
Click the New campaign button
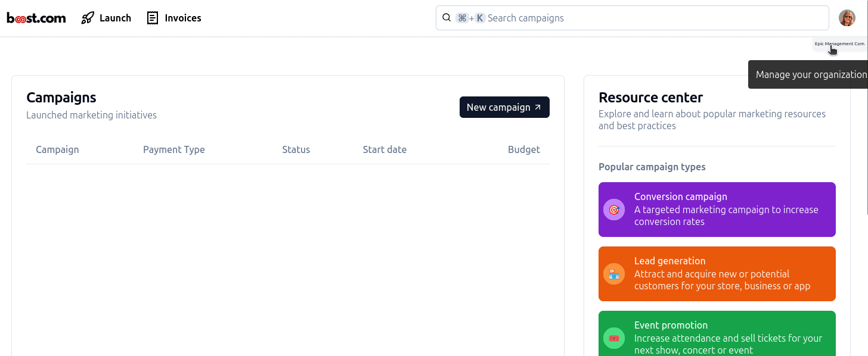point(504,107)
